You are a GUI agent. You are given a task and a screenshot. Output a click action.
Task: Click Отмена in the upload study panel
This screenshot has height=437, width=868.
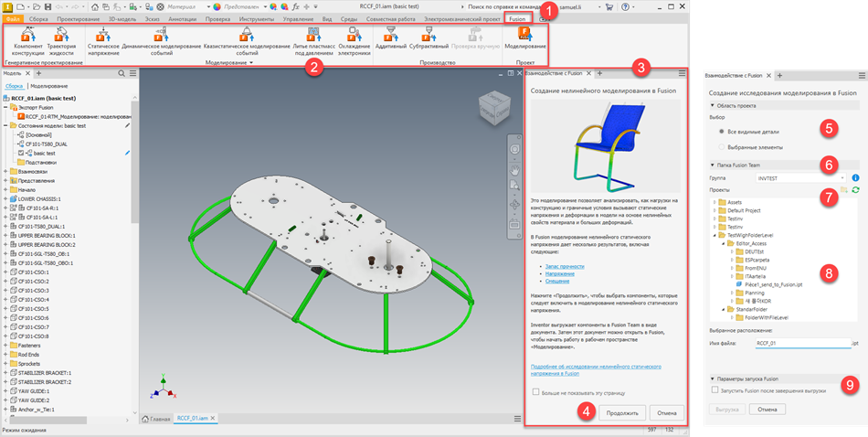767,410
